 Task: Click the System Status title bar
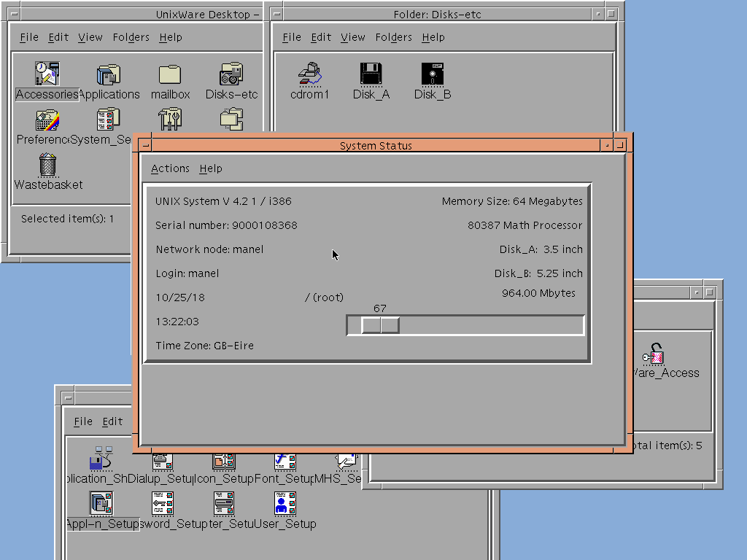[376, 145]
